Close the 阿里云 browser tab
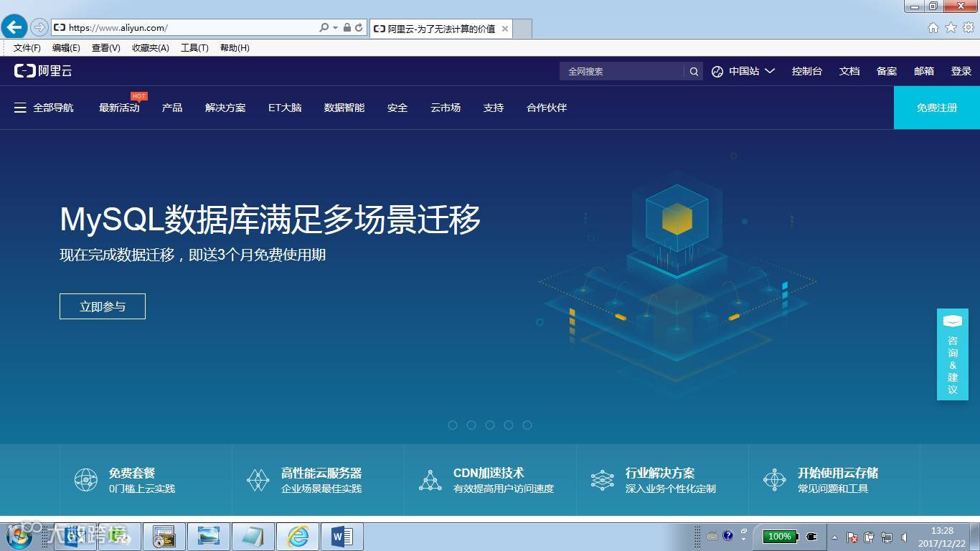The width and height of the screenshot is (980, 551). 505,29
